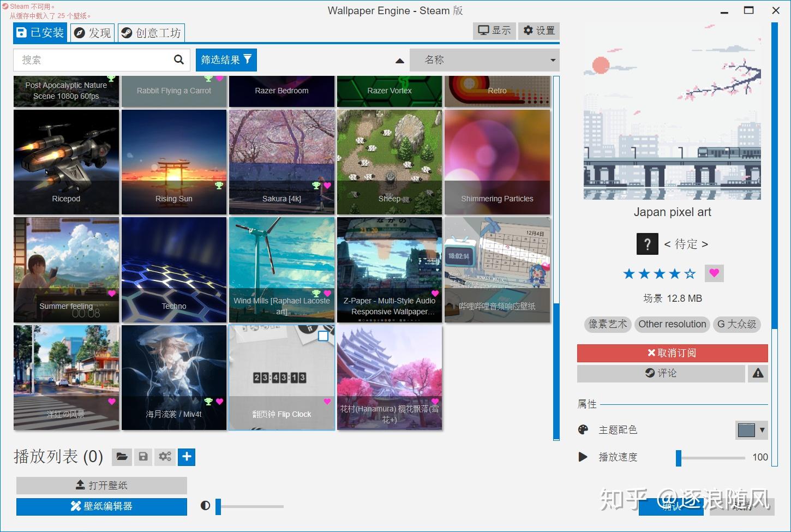
Task: Click the bottom brightness slider handle
Action: pos(218,506)
